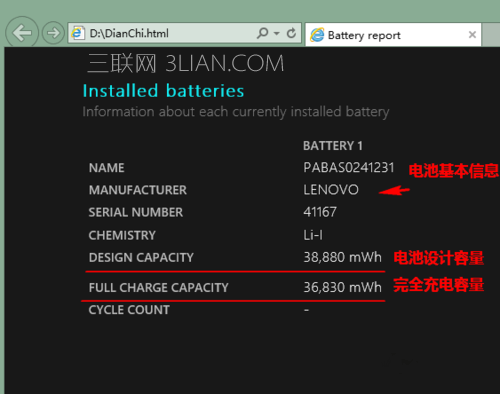500x394 pixels.
Task: Click the browser Forward arrow button
Action: [x=53, y=33]
